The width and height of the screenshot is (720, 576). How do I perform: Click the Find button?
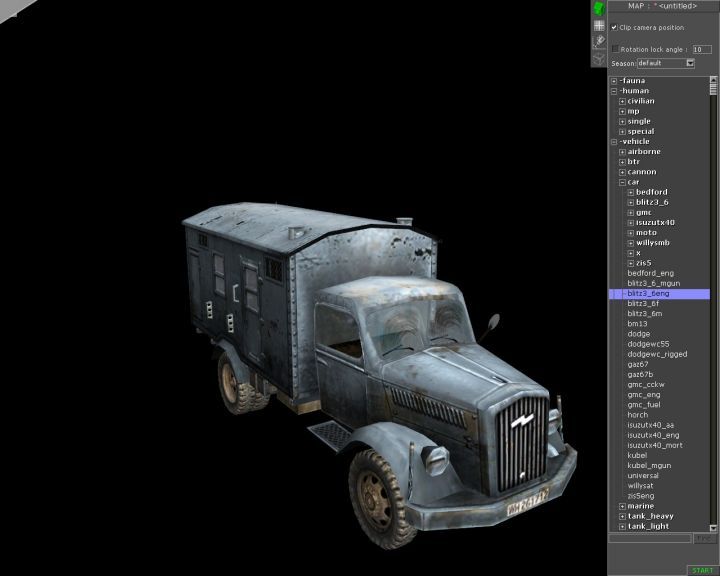706,538
